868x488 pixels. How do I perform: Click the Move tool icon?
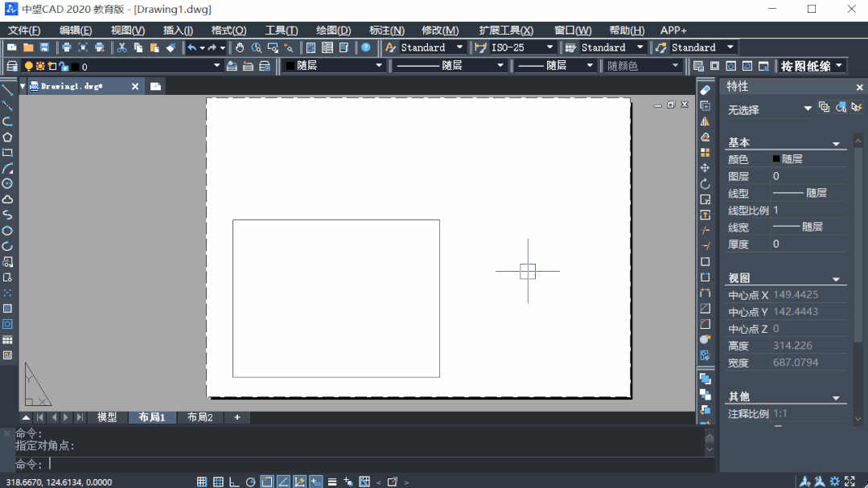point(705,168)
